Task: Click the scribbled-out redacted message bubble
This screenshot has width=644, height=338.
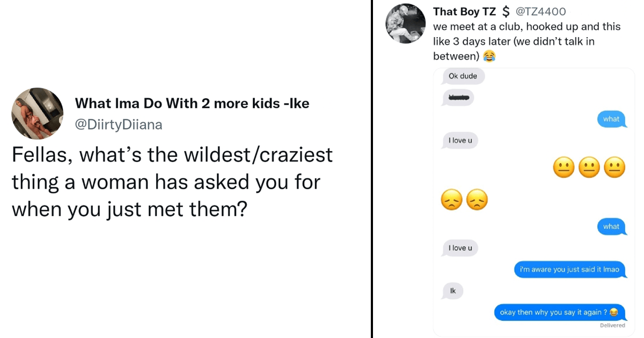Action: coord(458,97)
